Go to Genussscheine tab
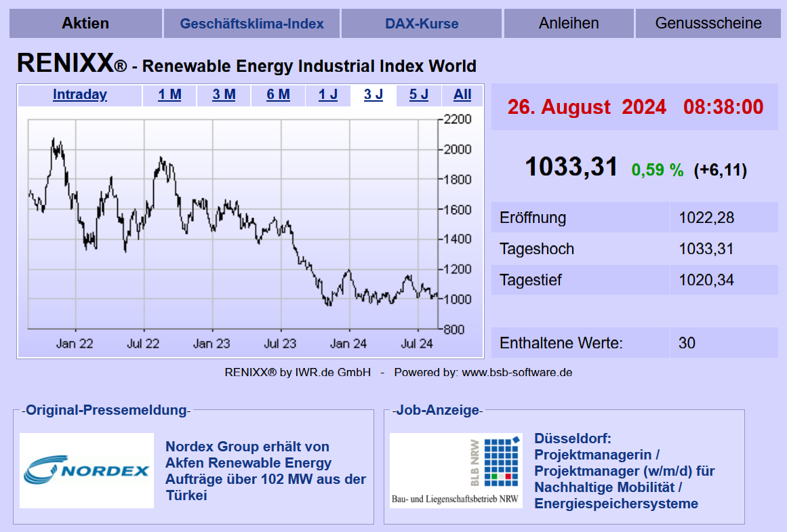 coord(708,23)
